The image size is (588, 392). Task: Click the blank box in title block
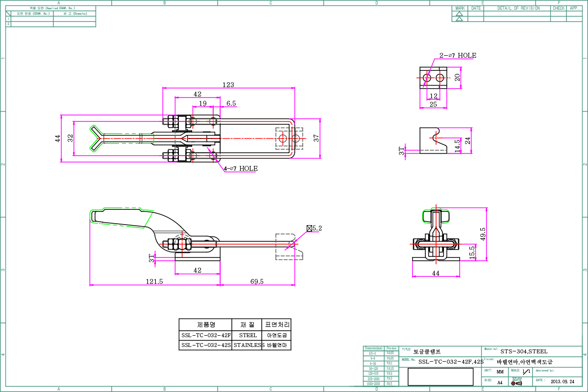point(441,377)
